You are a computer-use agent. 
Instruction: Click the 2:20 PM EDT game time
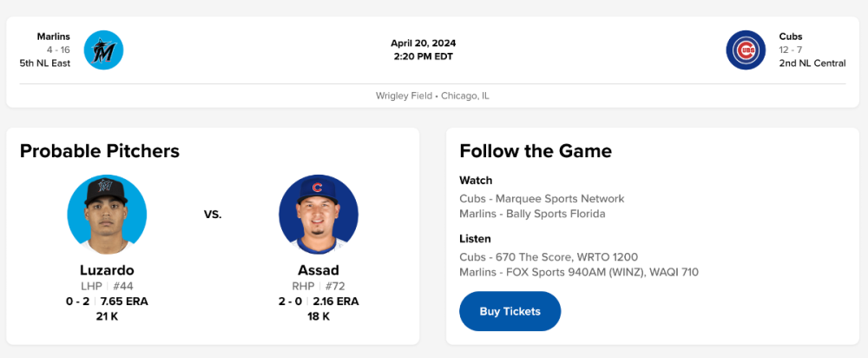(423, 56)
